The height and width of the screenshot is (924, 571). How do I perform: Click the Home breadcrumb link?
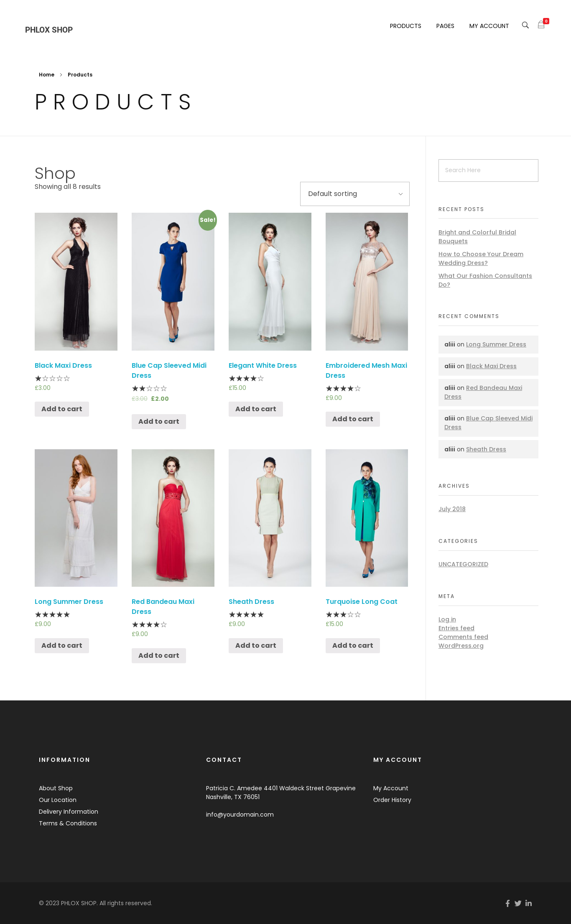[46, 75]
